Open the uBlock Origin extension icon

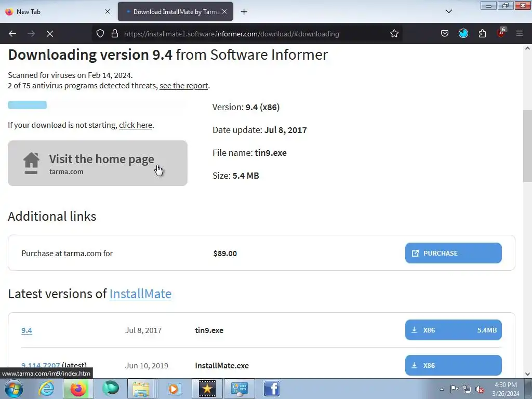click(501, 33)
